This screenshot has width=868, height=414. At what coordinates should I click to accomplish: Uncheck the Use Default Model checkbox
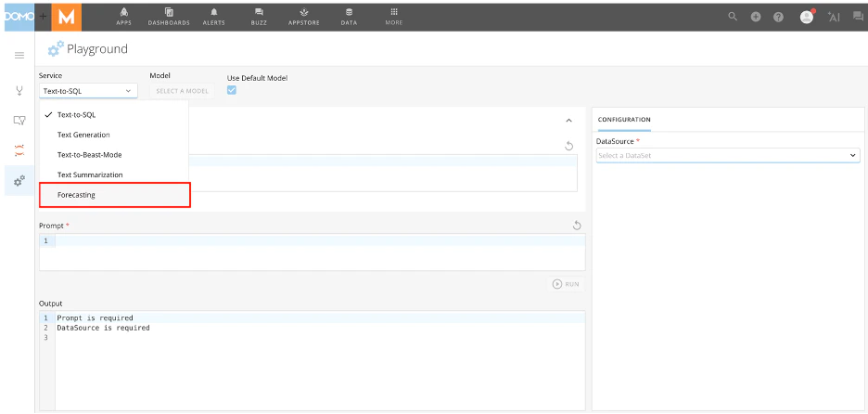click(x=232, y=90)
